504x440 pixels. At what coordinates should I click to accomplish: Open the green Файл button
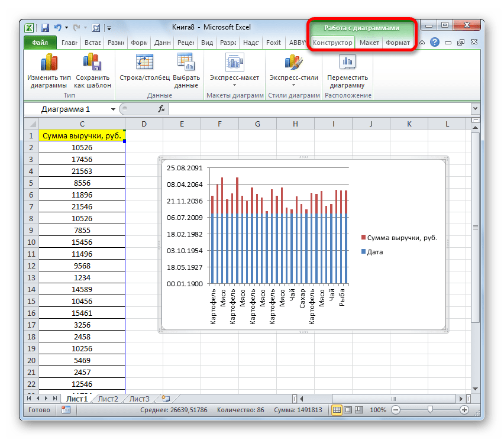(x=40, y=43)
